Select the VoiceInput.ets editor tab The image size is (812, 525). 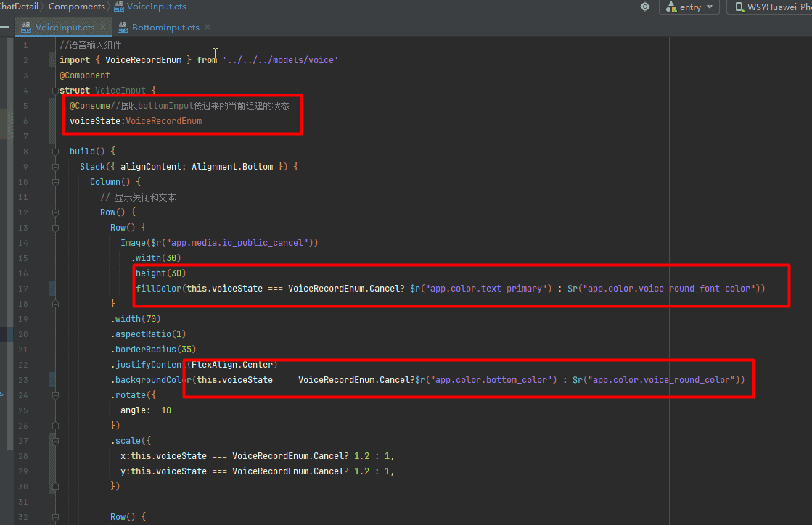tap(65, 28)
